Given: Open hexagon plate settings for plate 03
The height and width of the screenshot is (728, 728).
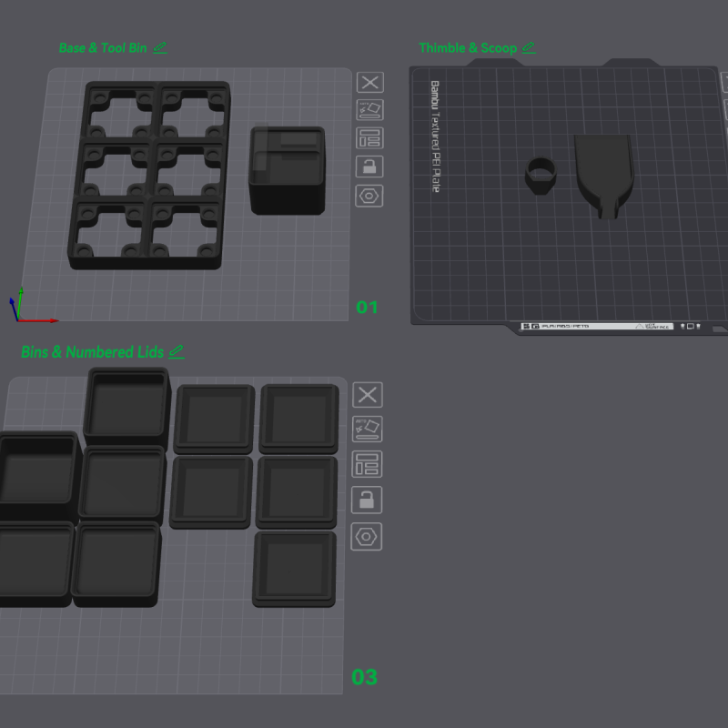Looking at the screenshot, I should pyautogui.click(x=368, y=536).
